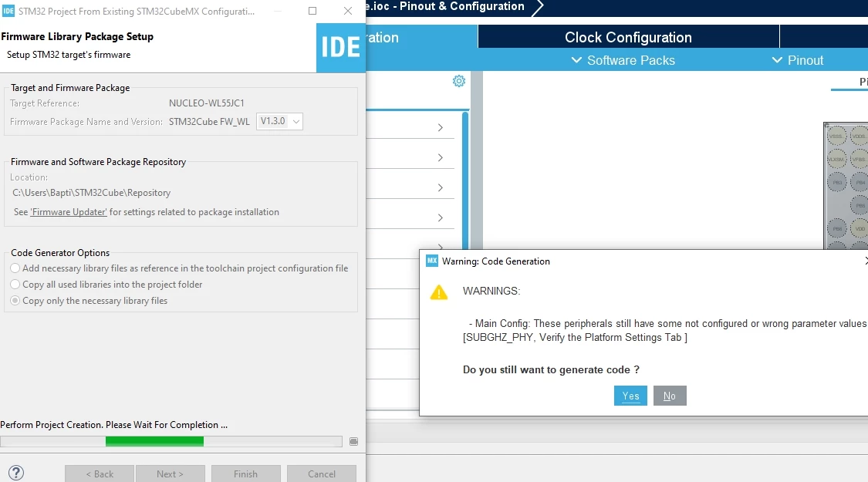Expand the Pinout menu
The height and width of the screenshot is (482, 868).
pyautogui.click(x=798, y=60)
